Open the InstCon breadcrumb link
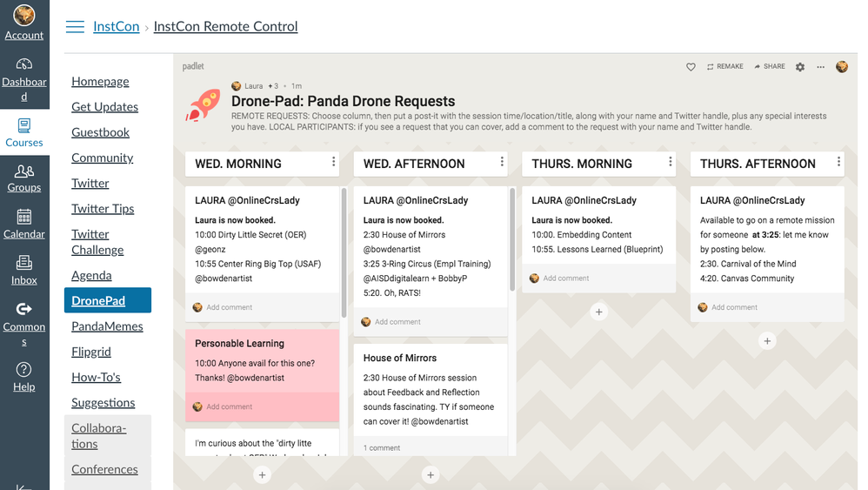 [x=117, y=27]
